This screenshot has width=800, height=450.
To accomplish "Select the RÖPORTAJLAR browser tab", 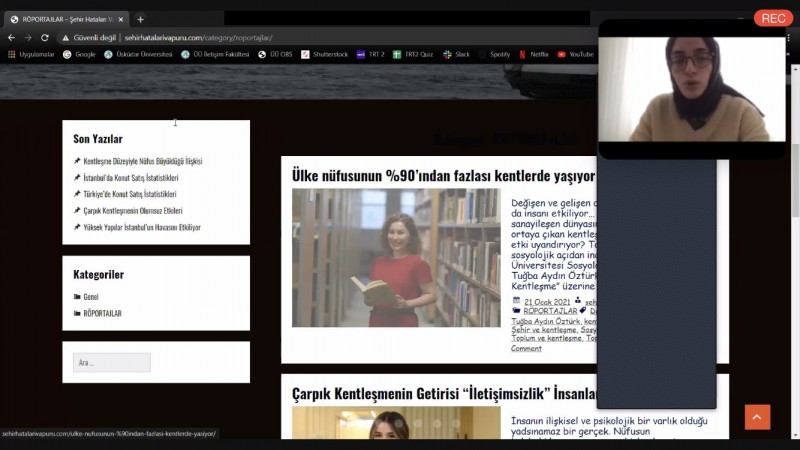I will point(65,19).
